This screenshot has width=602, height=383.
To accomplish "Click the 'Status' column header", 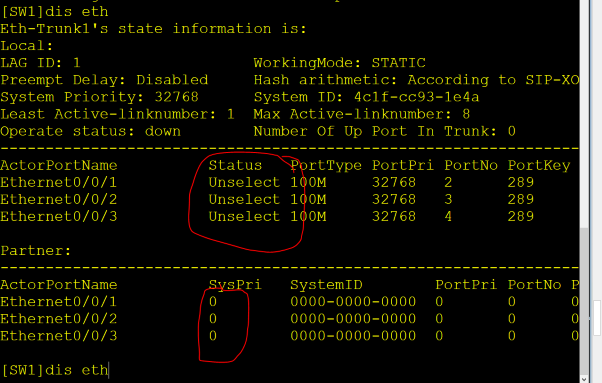I will (x=235, y=165).
